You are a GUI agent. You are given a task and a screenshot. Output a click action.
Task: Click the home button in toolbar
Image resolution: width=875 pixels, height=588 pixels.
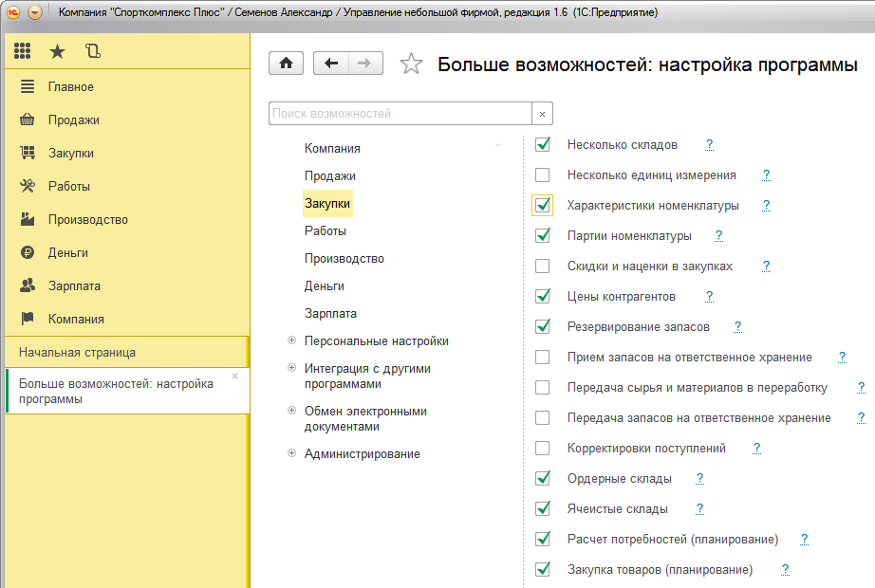click(x=287, y=64)
